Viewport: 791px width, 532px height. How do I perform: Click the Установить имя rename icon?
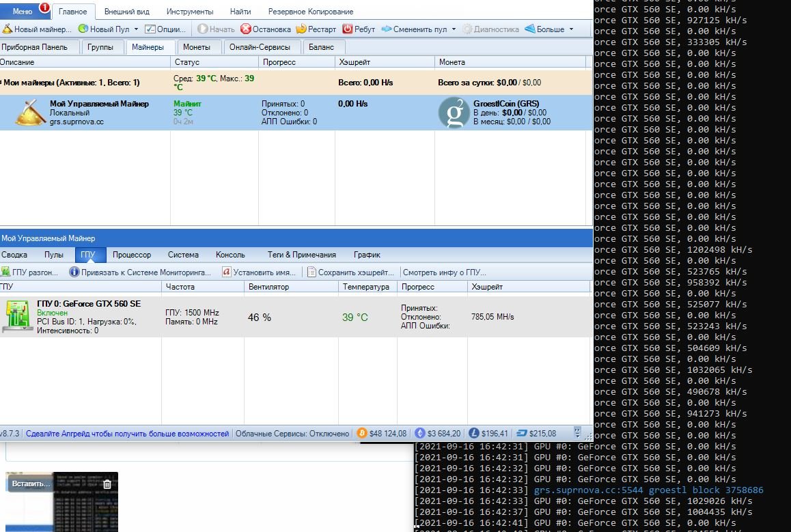coord(227,272)
